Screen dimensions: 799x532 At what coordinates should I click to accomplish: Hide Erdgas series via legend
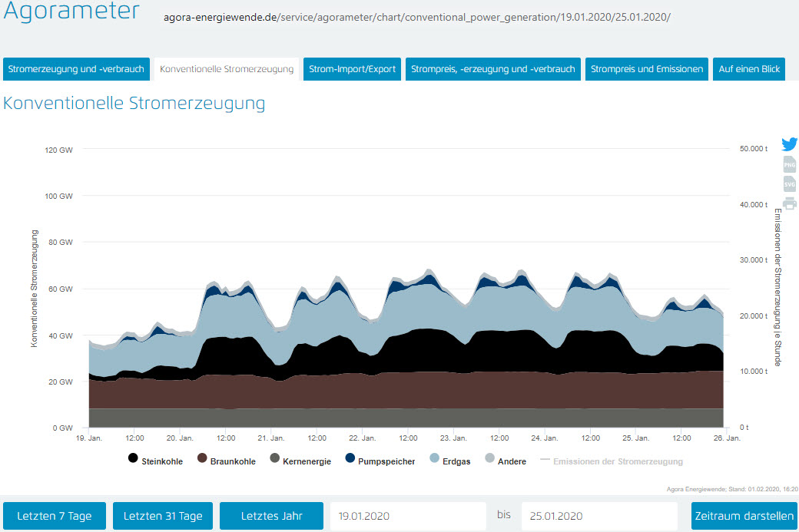[x=450, y=461]
